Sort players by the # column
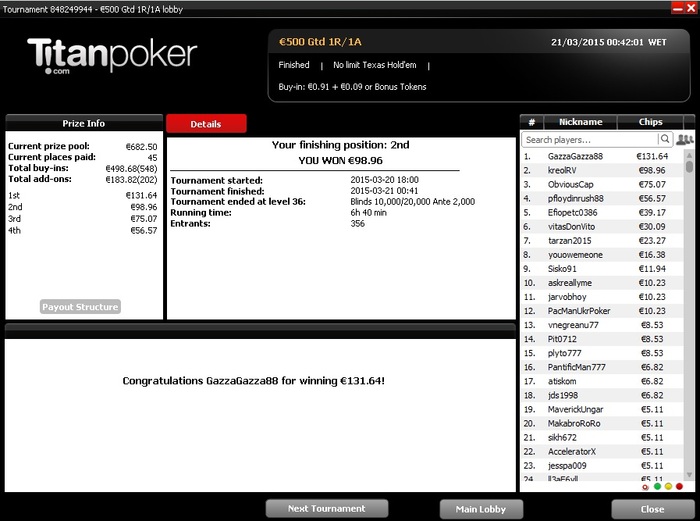Screen dimensions: 700x521 pyautogui.click(x=531, y=122)
